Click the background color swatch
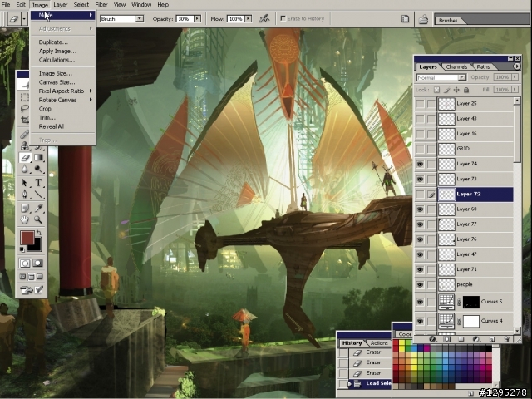This screenshot has height=399, width=532. (37, 247)
